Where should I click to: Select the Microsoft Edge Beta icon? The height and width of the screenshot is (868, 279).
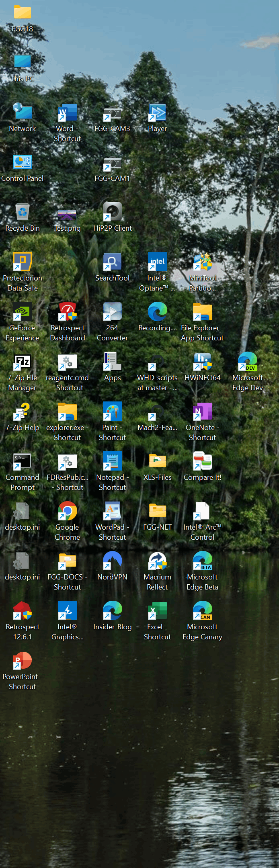coord(203,561)
